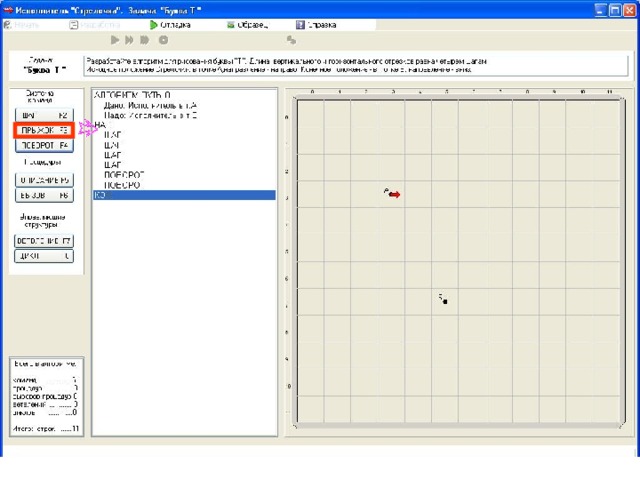Image resolution: width=640 pixels, height=480 pixels.
Task: Click the 'Буква Т' task title label
Action: pyautogui.click(x=44, y=70)
